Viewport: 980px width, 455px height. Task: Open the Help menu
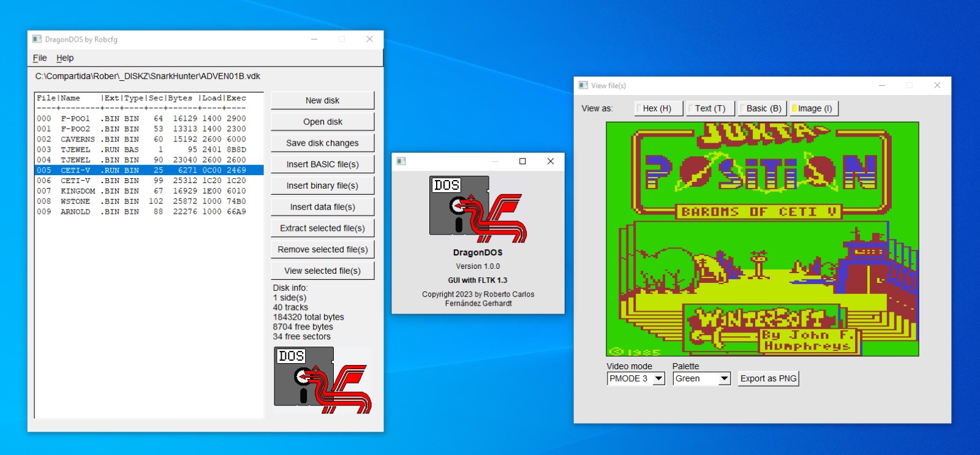pyautogui.click(x=65, y=58)
